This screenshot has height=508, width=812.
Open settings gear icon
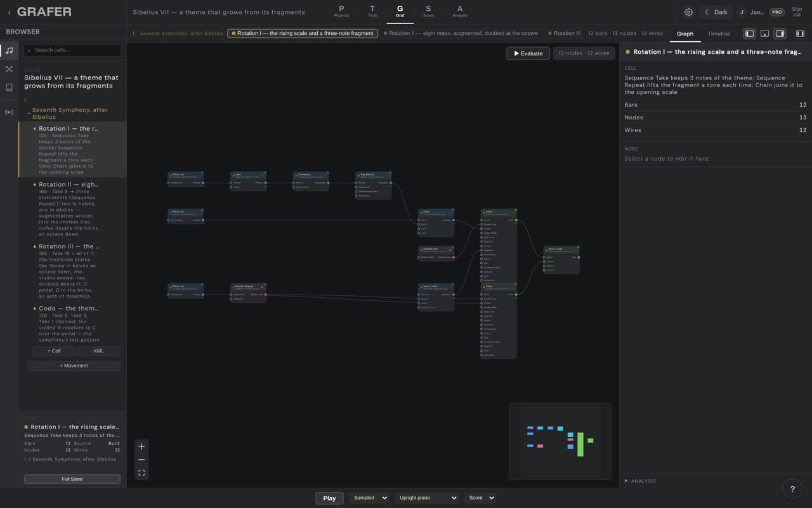pyautogui.click(x=688, y=12)
